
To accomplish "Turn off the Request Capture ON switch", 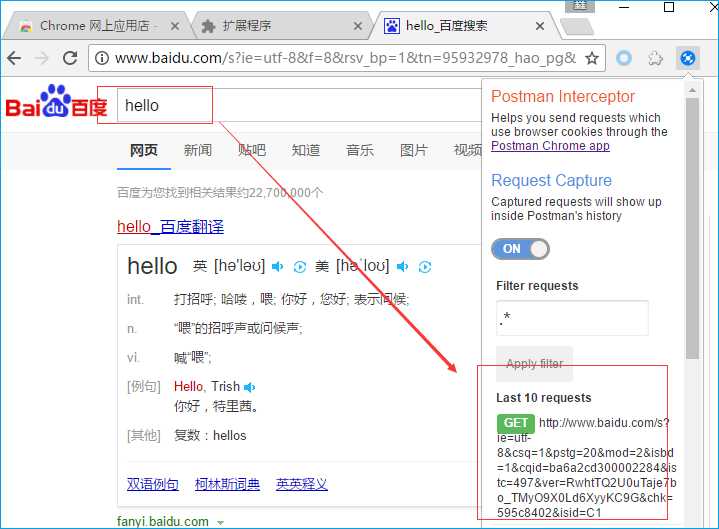I will (520, 249).
